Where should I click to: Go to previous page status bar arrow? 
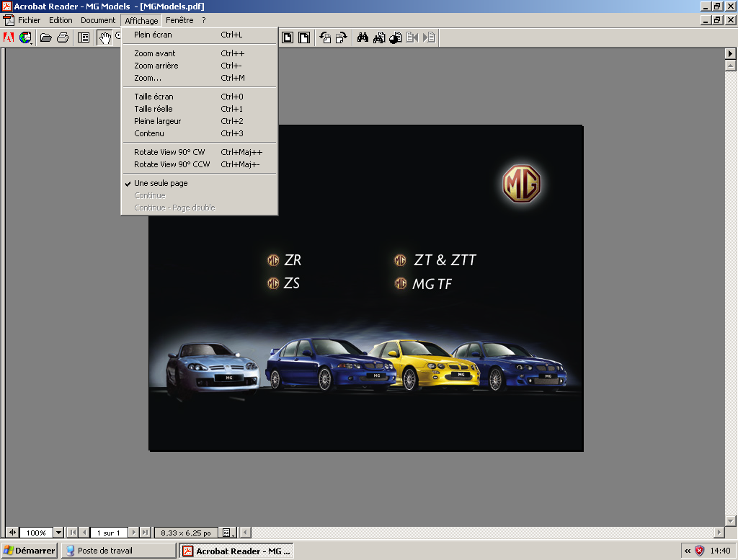coord(84,533)
